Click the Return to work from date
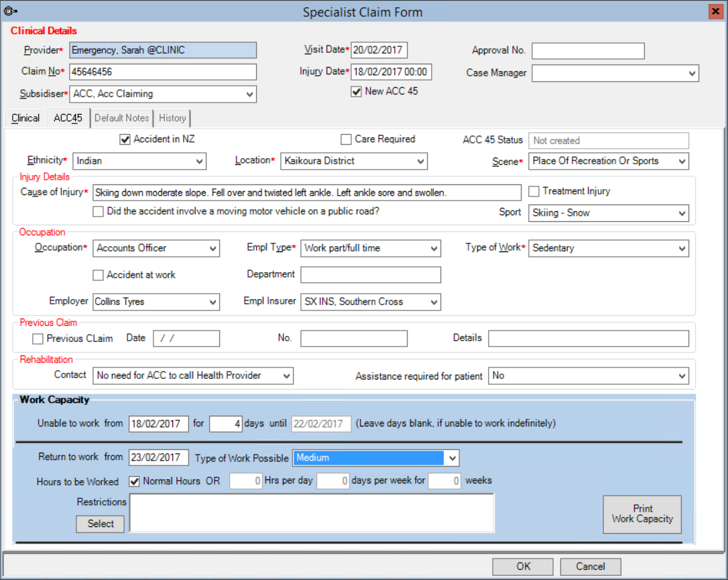728x580 pixels. 159,458
